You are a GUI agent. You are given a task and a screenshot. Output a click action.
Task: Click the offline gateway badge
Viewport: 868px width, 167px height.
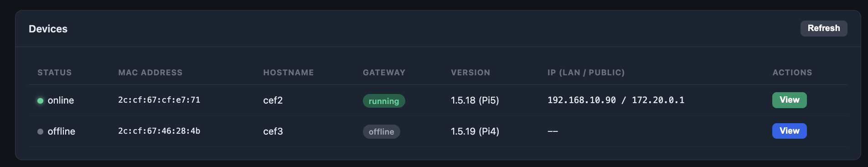(x=382, y=131)
